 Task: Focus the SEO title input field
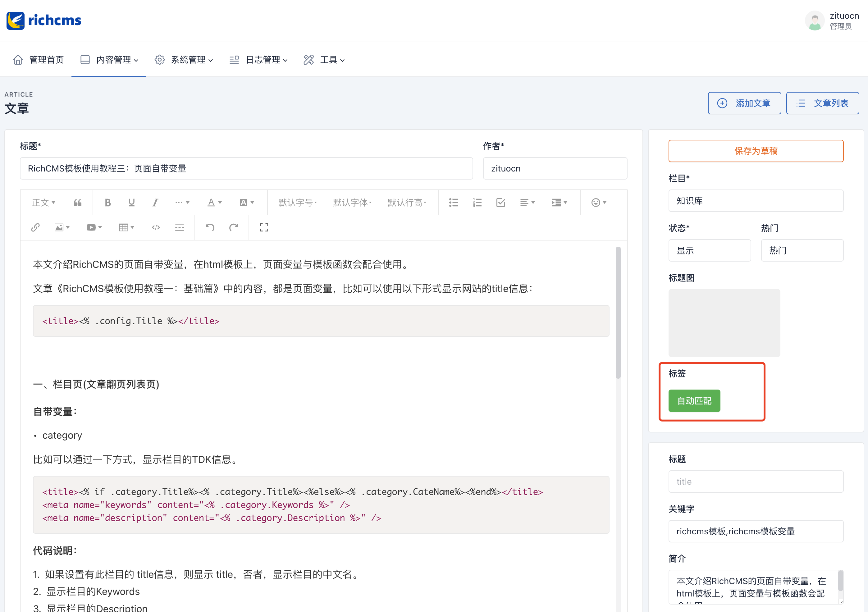coord(756,482)
